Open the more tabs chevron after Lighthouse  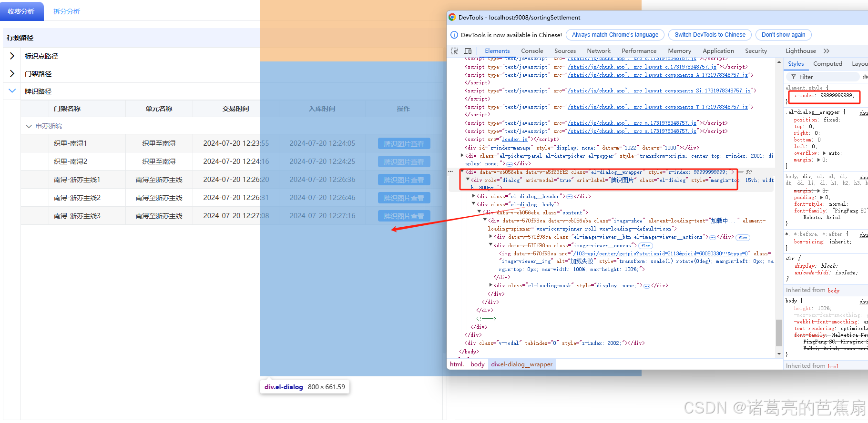click(826, 51)
